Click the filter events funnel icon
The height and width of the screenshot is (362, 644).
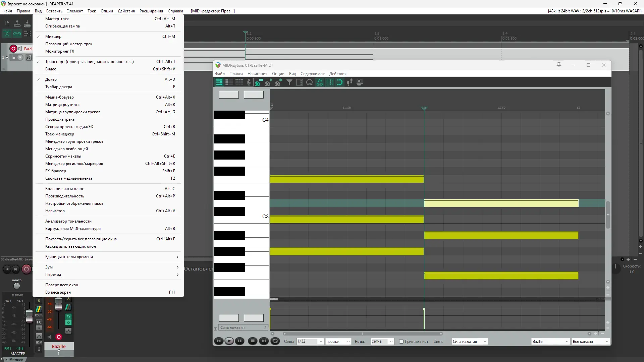pyautogui.click(x=289, y=82)
